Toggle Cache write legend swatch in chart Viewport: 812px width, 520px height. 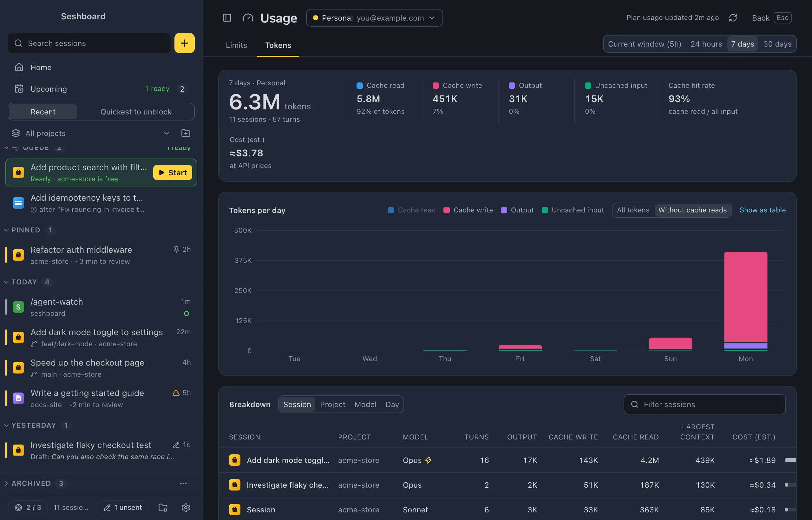pos(446,210)
